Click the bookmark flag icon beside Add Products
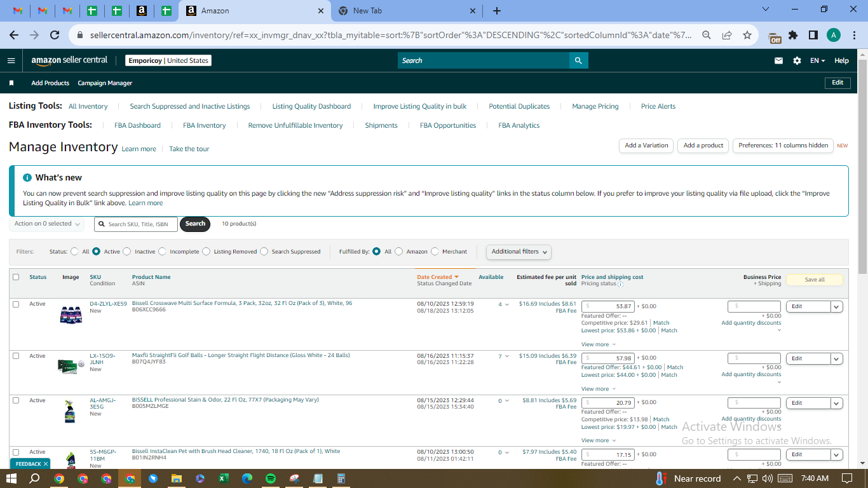The width and height of the screenshot is (868, 488). (11, 83)
